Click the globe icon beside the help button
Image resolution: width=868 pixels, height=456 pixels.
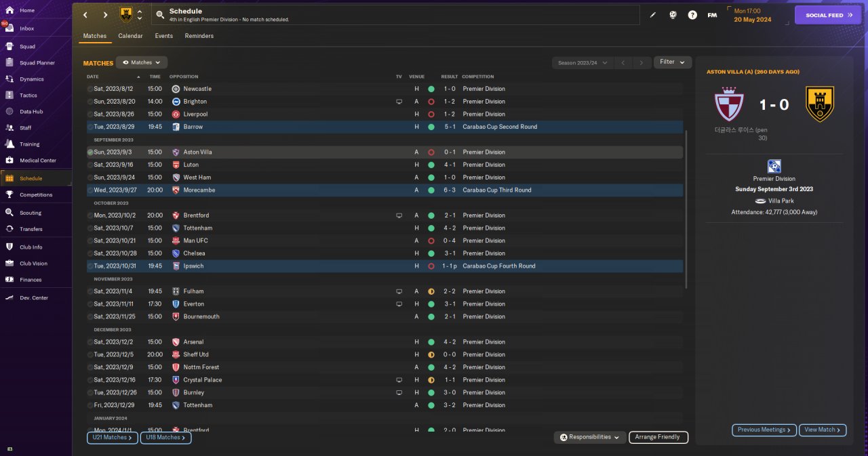[x=673, y=15]
